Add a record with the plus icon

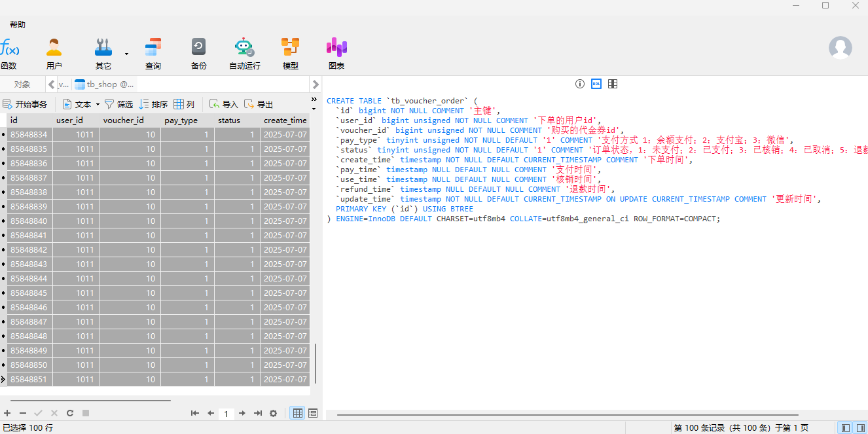[x=8, y=413]
